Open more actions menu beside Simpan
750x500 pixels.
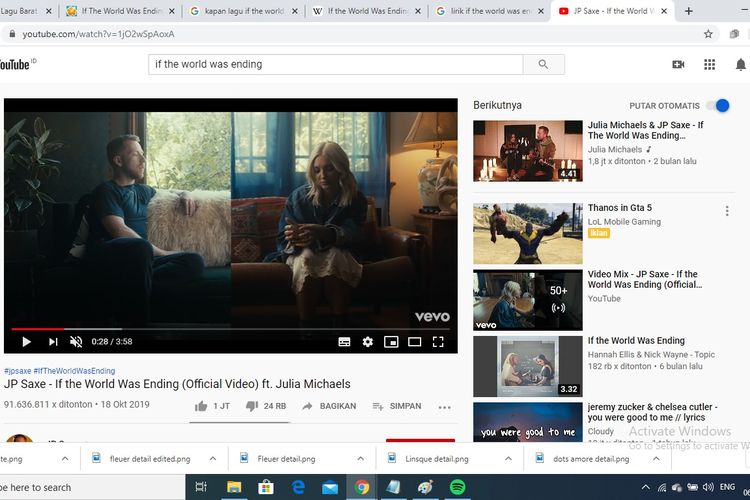click(x=445, y=407)
